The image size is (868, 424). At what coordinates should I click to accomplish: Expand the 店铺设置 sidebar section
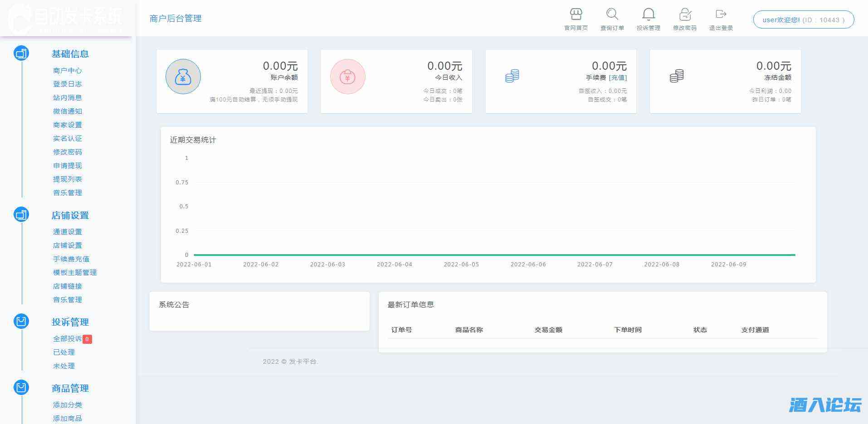[70, 216]
